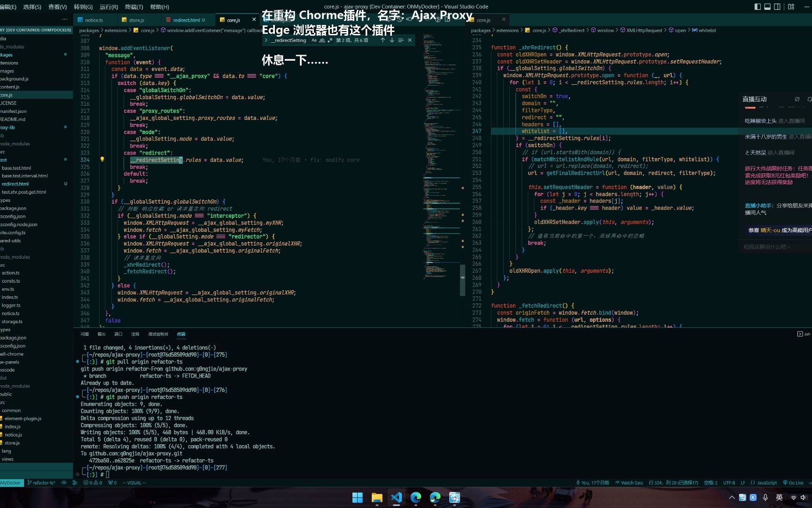Click _xhrRedirect breadcrumb in right editor
The height and width of the screenshot is (508, 812).
(x=572, y=30)
